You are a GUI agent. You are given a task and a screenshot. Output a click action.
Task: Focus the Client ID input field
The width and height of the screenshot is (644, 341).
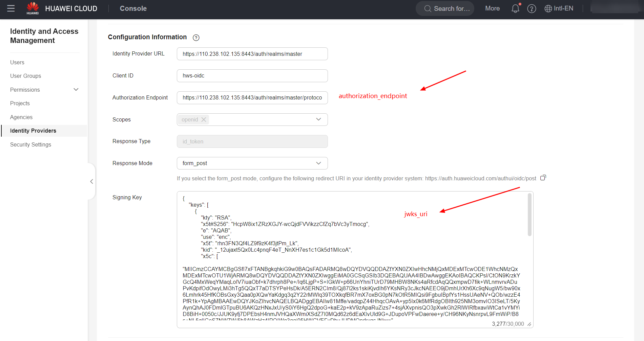252,76
